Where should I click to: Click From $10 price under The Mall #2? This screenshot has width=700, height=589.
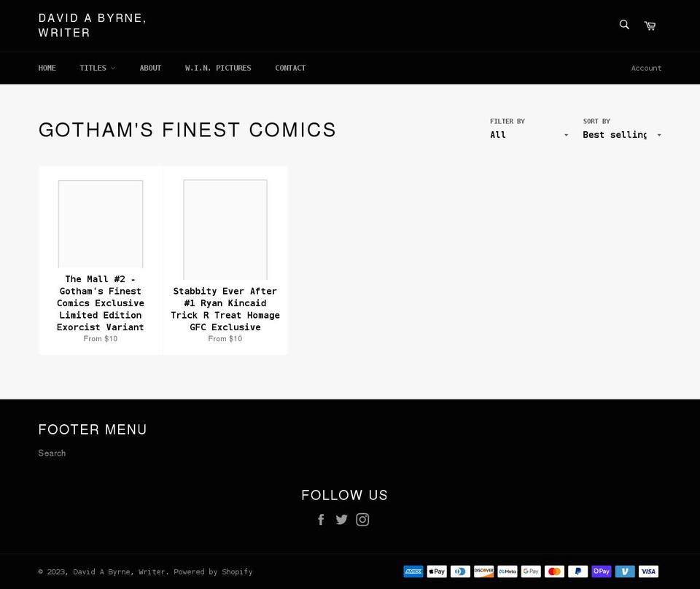point(101,339)
